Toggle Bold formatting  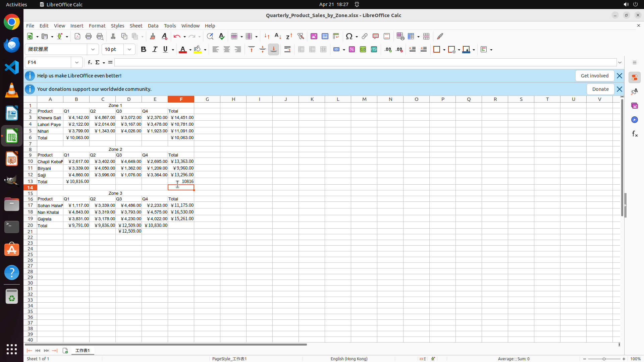tap(144, 49)
